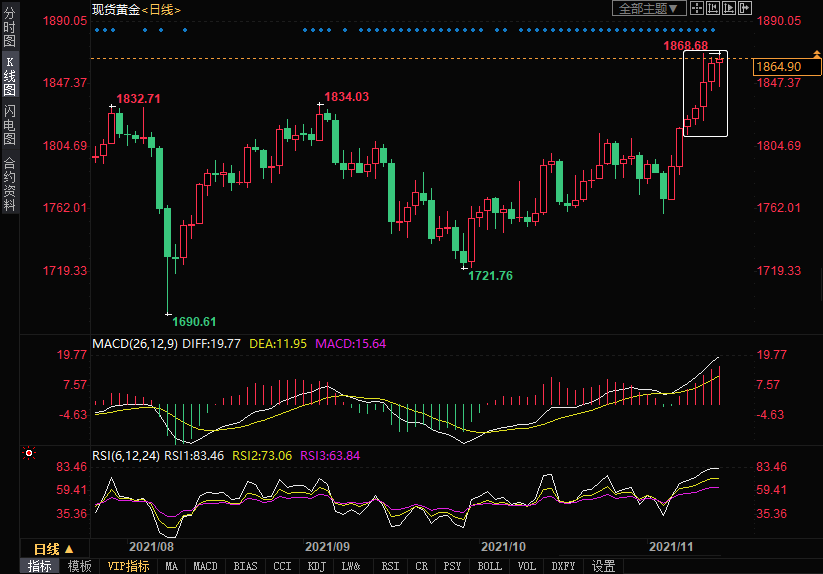Click the RSI indicator button in bottom bar
The width and height of the screenshot is (823, 574).
pyautogui.click(x=389, y=566)
